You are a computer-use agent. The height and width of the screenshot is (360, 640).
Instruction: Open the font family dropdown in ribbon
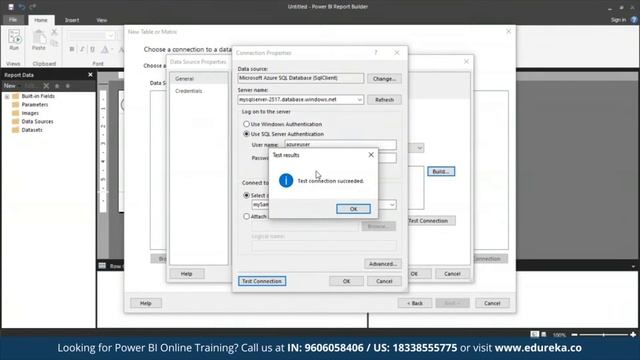pos(110,36)
